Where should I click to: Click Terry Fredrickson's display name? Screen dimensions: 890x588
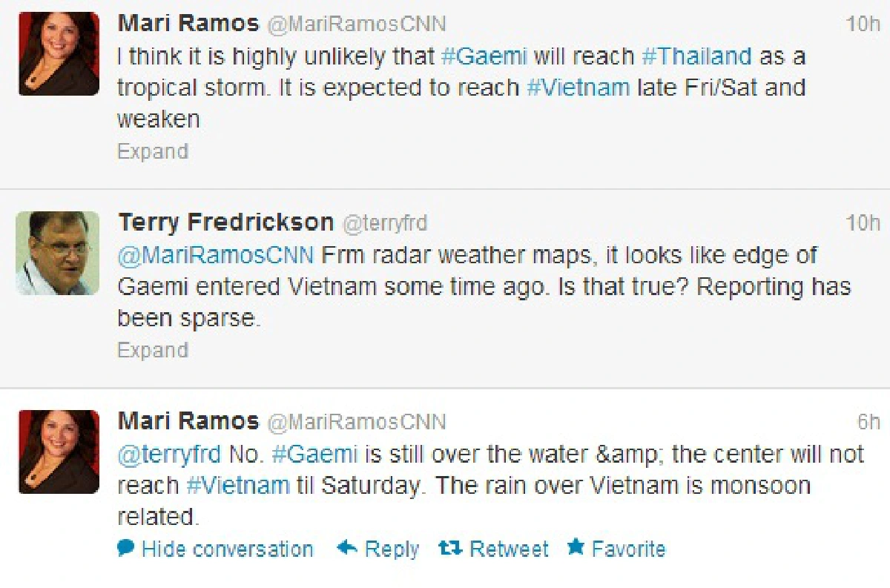tap(226, 222)
